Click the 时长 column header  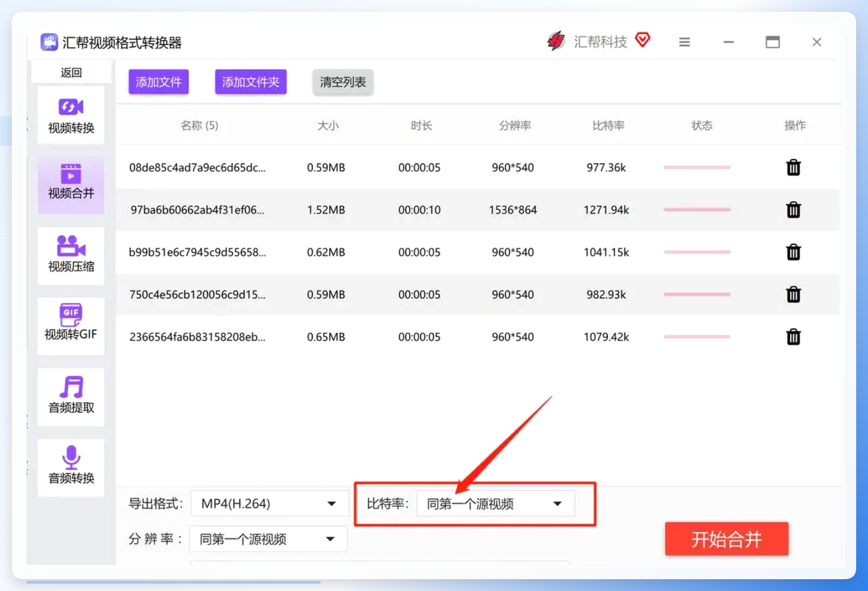click(x=421, y=125)
